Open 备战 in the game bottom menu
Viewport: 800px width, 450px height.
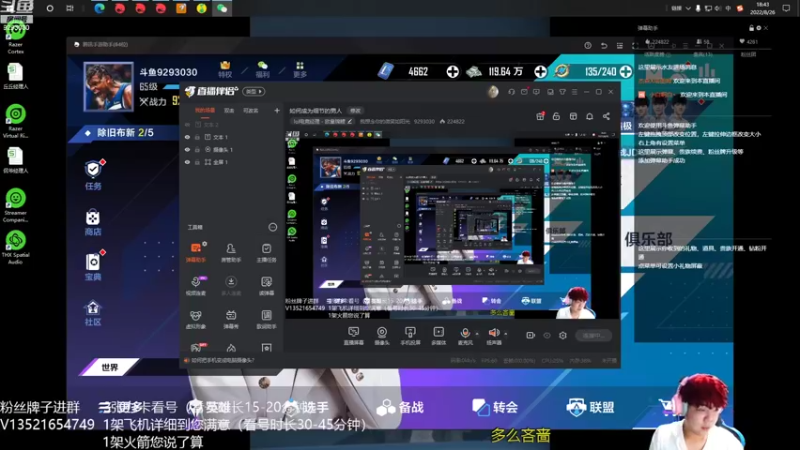[x=401, y=407]
